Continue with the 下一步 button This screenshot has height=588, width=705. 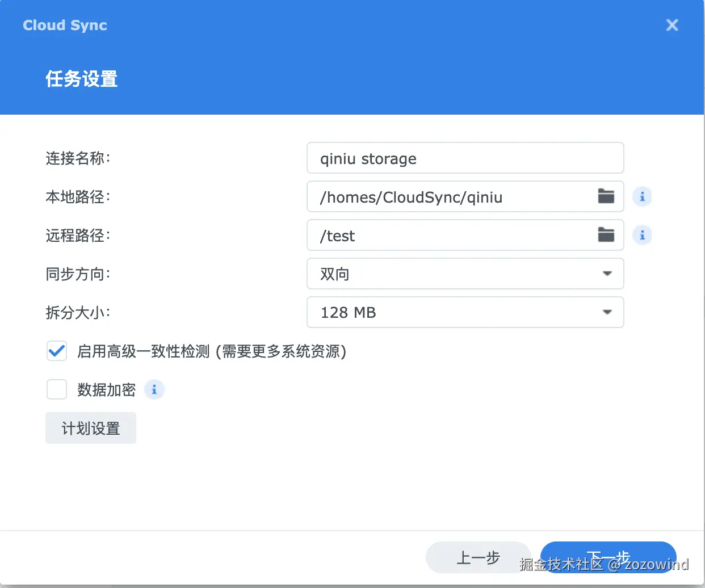[609, 557]
